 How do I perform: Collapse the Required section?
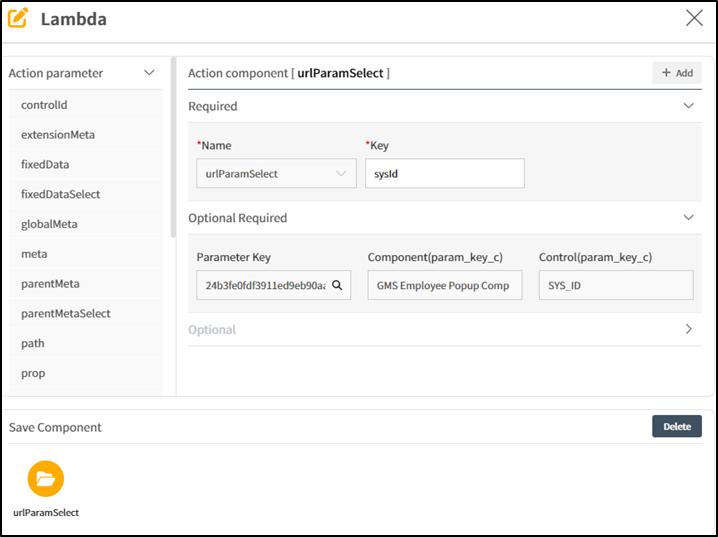click(x=688, y=106)
